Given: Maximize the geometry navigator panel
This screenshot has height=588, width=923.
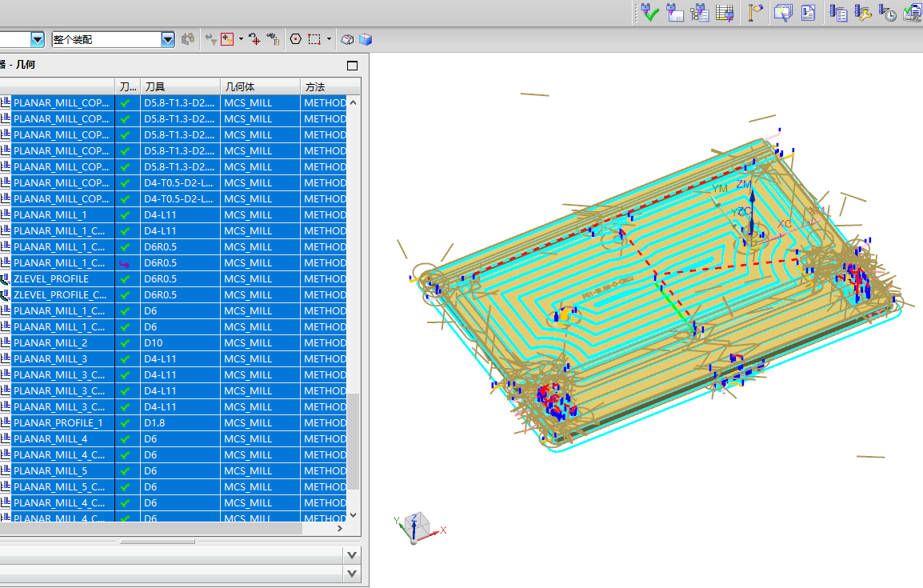Looking at the screenshot, I should (352, 66).
